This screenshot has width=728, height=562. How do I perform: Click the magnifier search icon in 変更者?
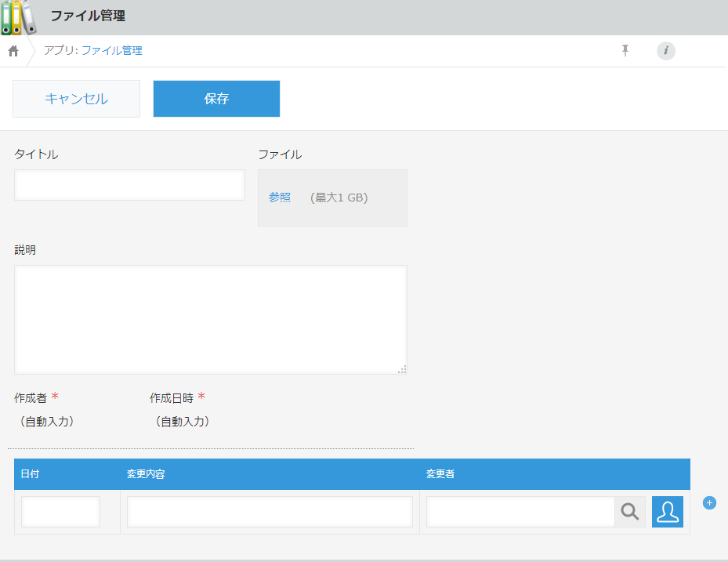(630, 512)
